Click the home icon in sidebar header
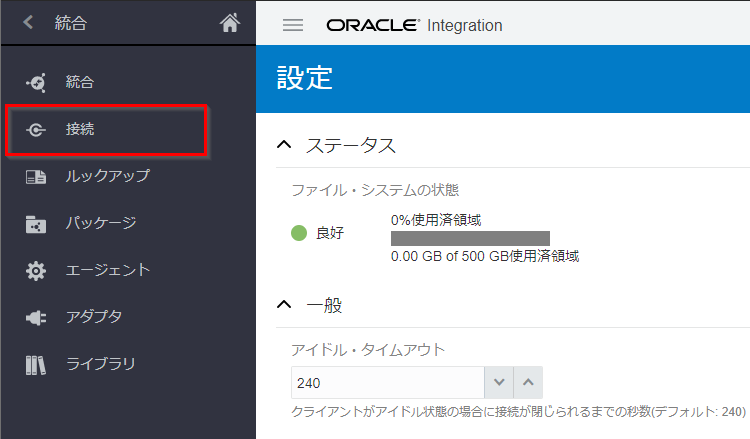Screen dimensions: 750x439 pos(230,24)
